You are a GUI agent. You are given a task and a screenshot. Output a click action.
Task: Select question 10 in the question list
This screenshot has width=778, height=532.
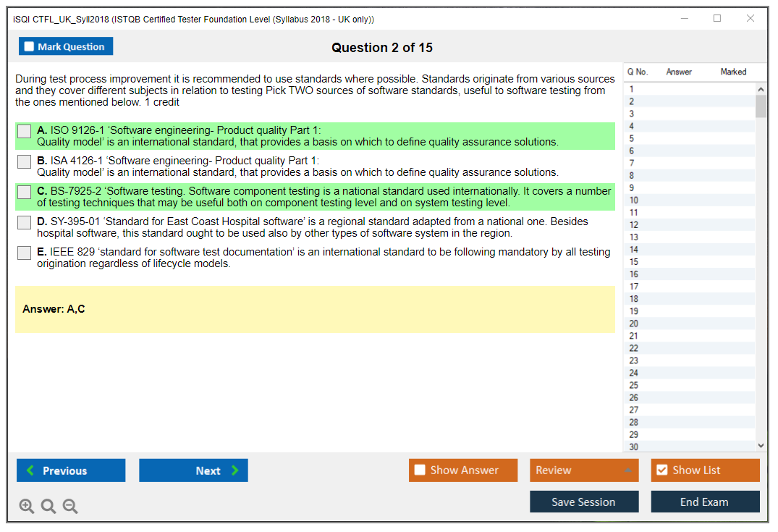634,200
